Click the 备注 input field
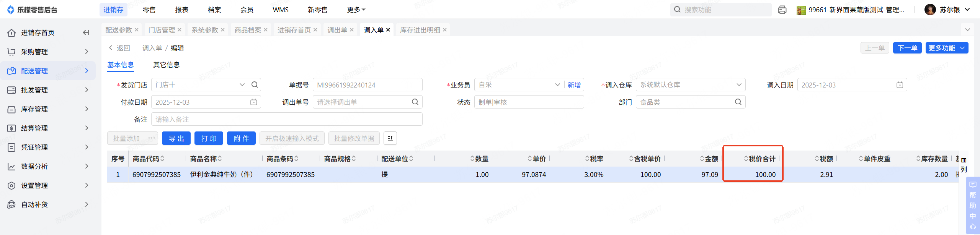The width and height of the screenshot is (980, 235). [x=287, y=119]
